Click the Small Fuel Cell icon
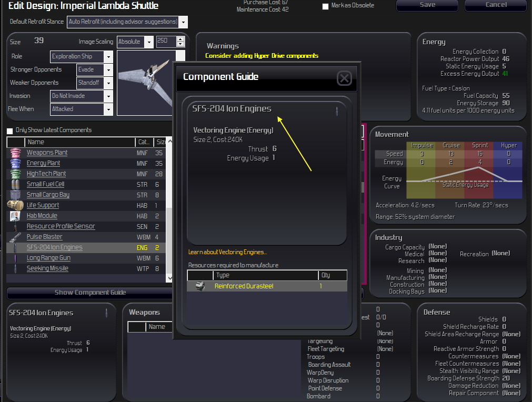This screenshot has height=402, width=532. [x=16, y=185]
